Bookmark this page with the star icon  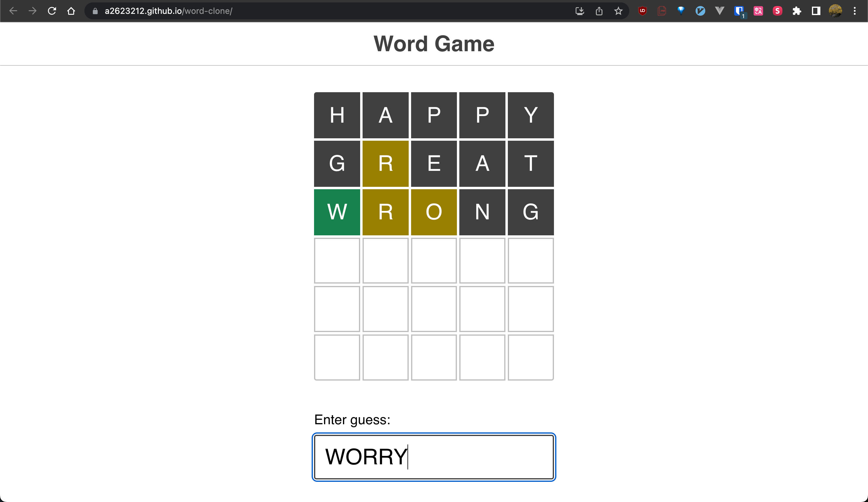pos(618,11)
